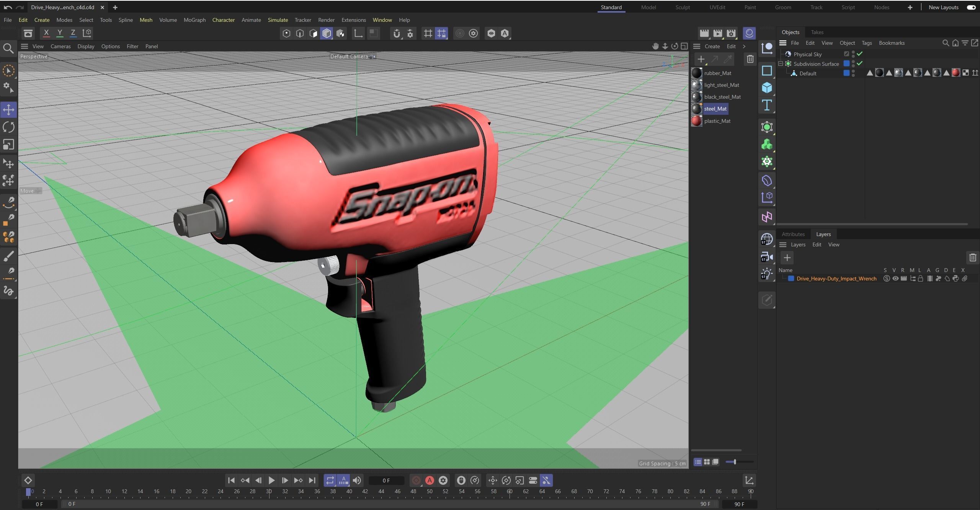This screenshot has height=510, width=980.
Task: Delete layer using Layers trash icon
Action: [x=973, y=258]
